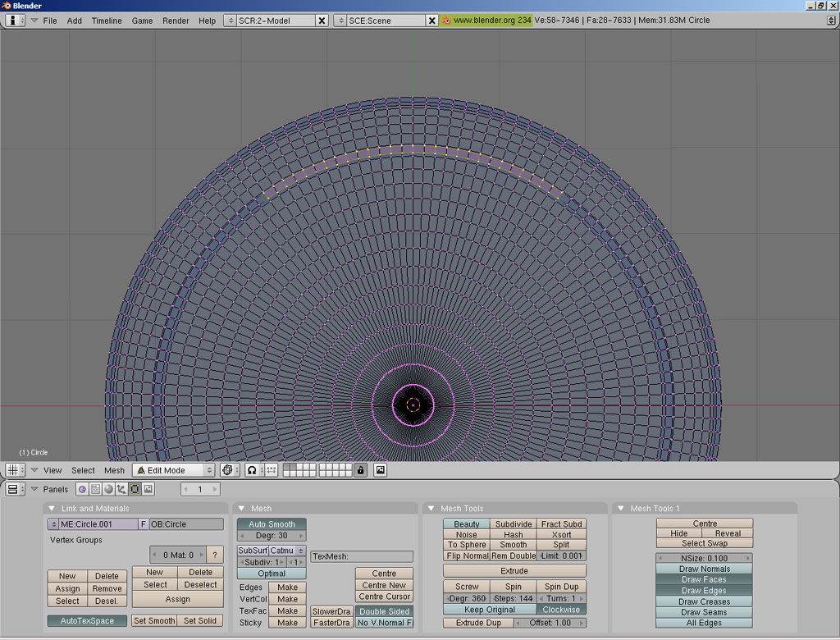
Task: Toggle Draw Faces
Action: click(704, 579)
